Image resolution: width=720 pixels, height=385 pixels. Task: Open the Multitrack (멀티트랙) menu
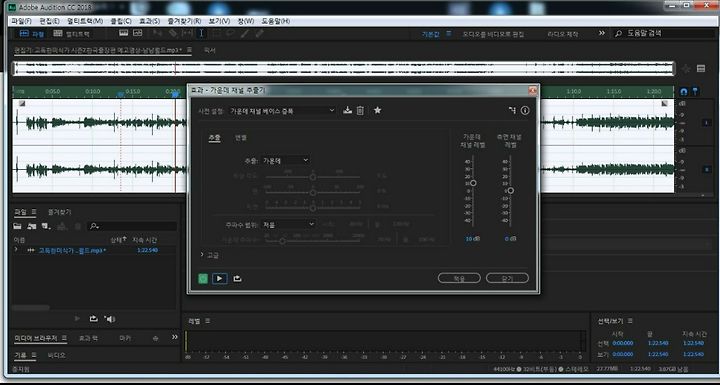(85, 21)
